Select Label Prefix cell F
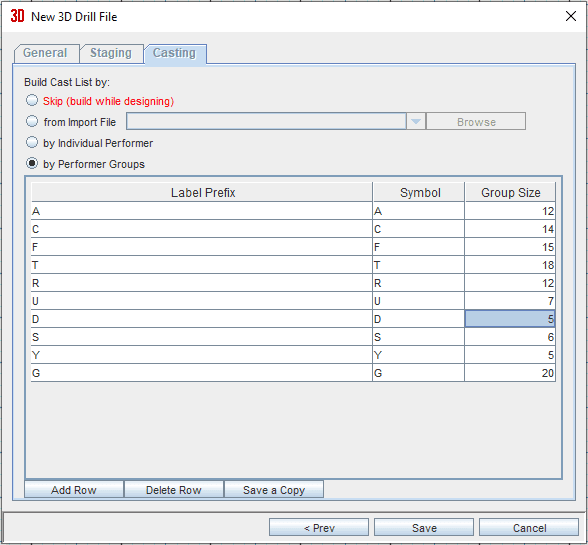The height and width of the screenshot is (545, 588). [x=202, y=247]
